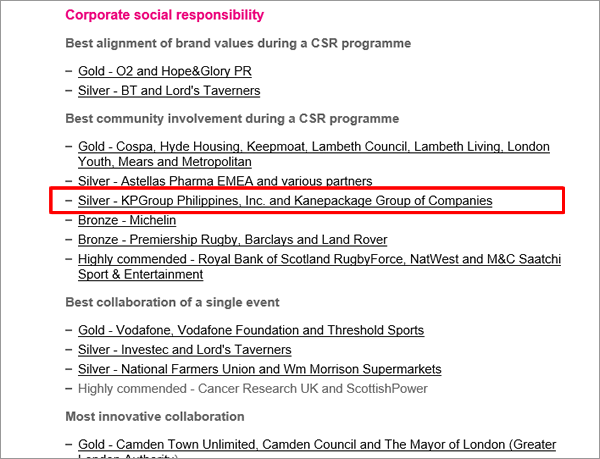Screen dimensions: 600x459
Task: Open Silver - National Farmers Union link
Action: (259, 369)
